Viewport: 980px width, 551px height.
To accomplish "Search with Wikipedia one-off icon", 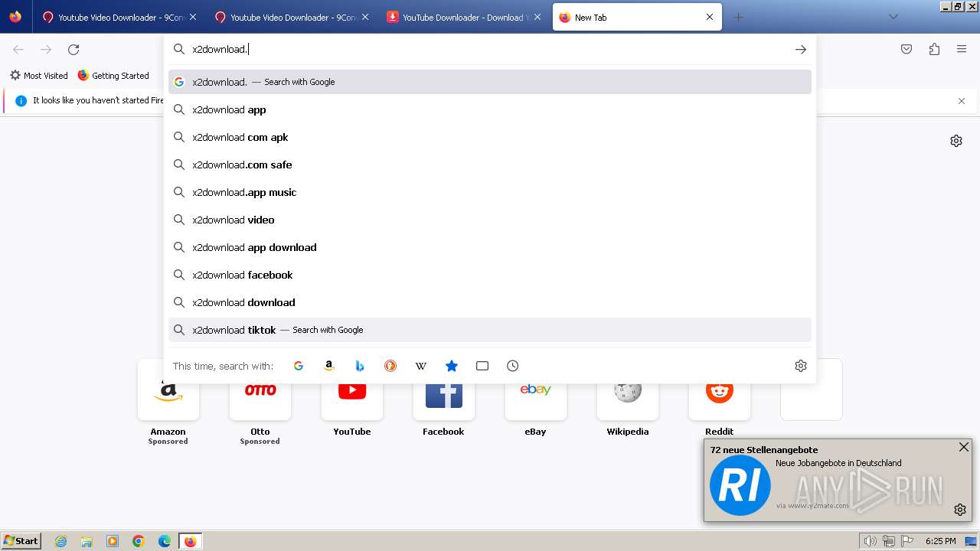I will tap(421, 366).
